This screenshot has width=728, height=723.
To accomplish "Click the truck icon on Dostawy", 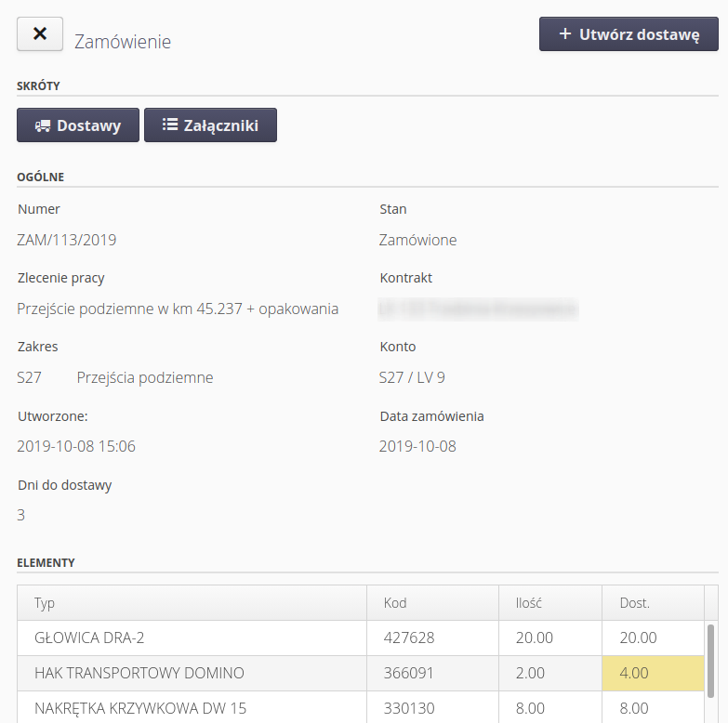I will click(43, 125).
